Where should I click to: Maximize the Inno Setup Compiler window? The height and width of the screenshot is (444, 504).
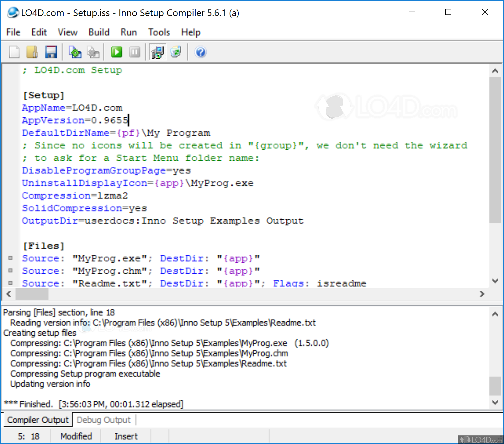click(448, 12)
